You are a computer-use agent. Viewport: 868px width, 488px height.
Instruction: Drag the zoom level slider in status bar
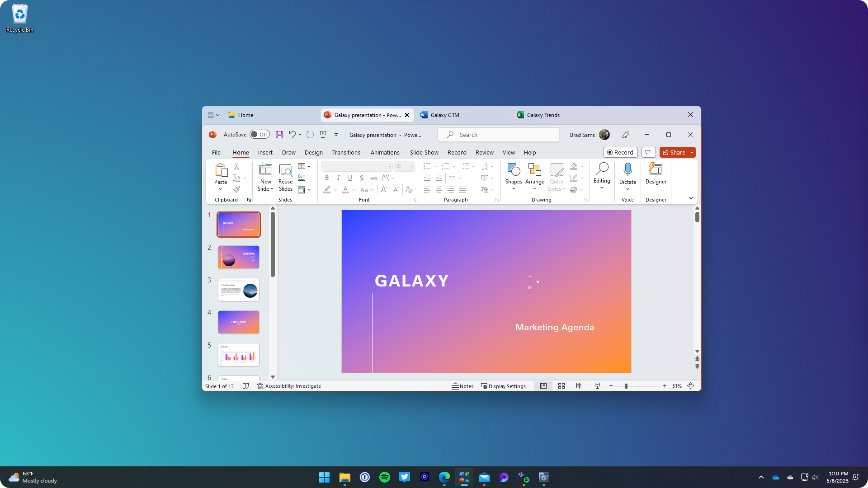(626, 386)
